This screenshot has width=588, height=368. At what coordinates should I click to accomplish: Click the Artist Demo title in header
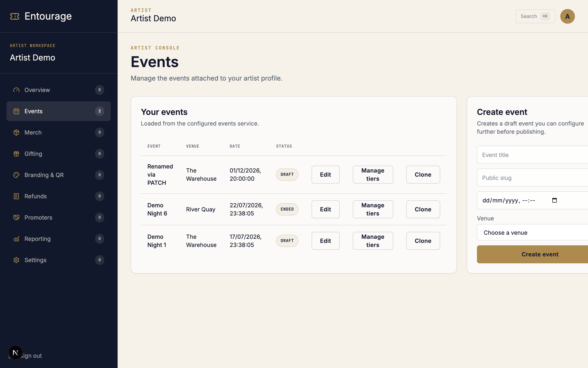[x=153, y=18]
